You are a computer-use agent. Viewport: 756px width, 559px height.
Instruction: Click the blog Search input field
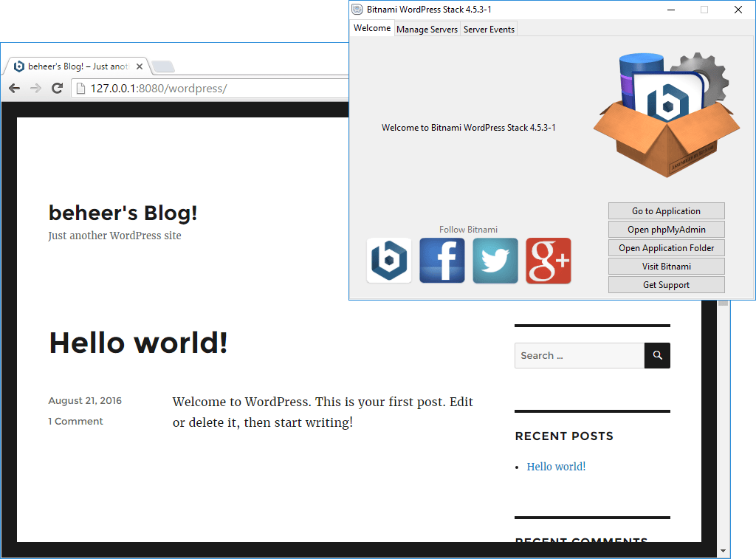click(580, 355)
